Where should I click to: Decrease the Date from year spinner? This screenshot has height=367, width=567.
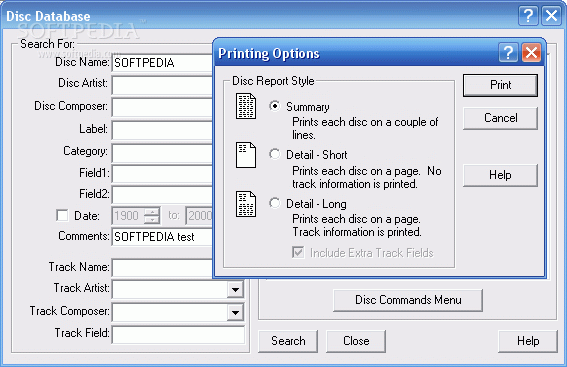(x=152, y=219)
